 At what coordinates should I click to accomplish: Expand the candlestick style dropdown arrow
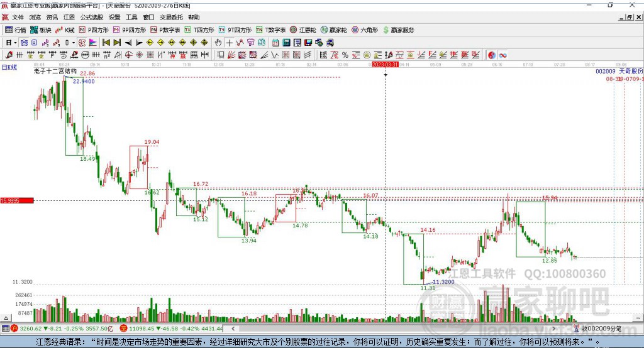click(x=74, y=43)
